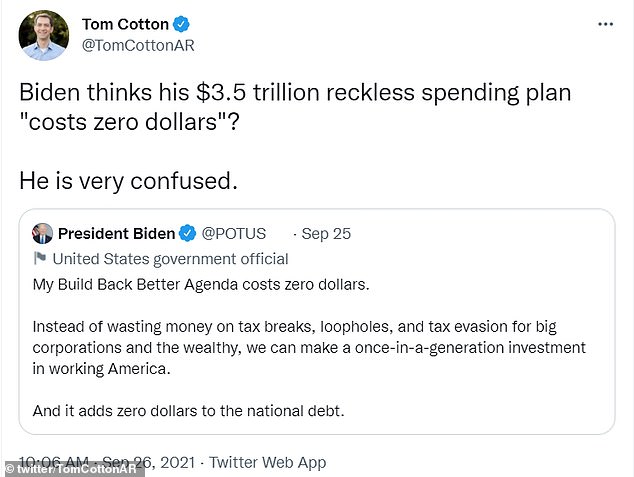Open President Biden's name in quoted tweet
The width and height of the screenshot is (634, 477).
tap(115, 234)
